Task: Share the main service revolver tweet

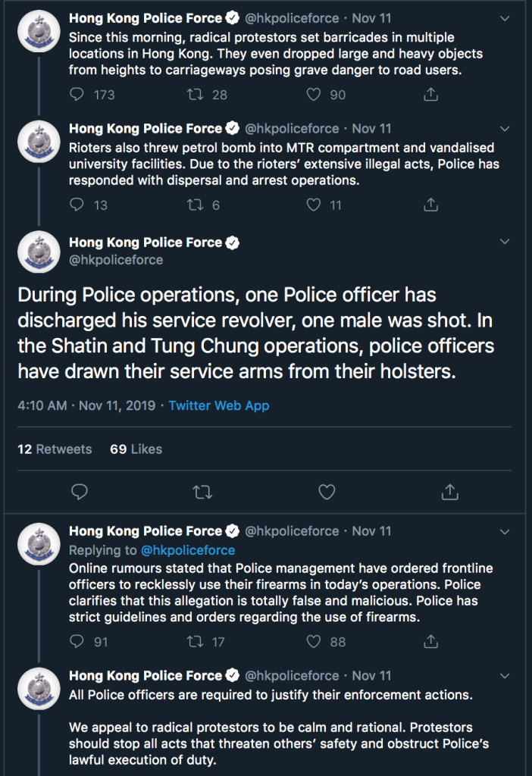Action: [x=450, y=492]
